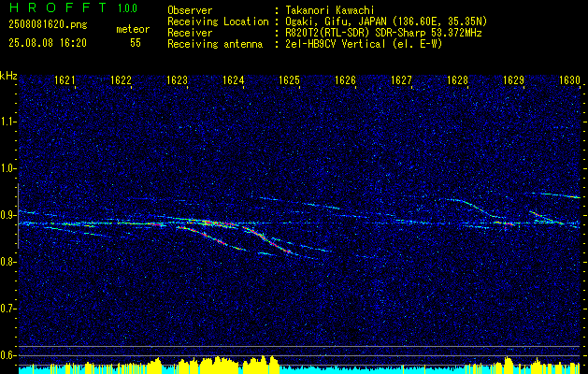
Task: Click time marker 1623
Action: coord(177,79)
